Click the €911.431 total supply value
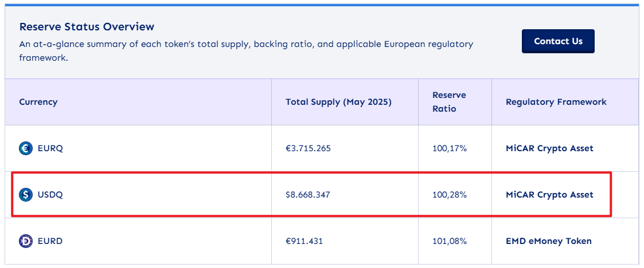Viewport: 644px width, 268px height. coord(304,241)
